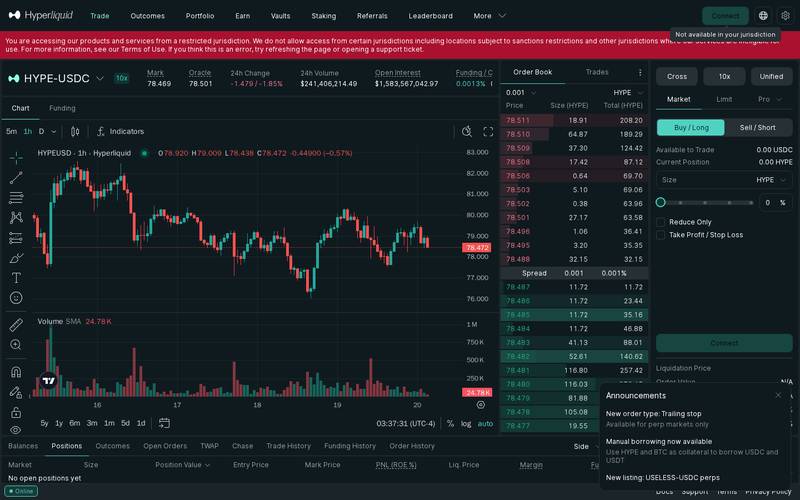Open the order book HYPE unit dropdown
800x500 pixels.
click(x=628, y=92)
